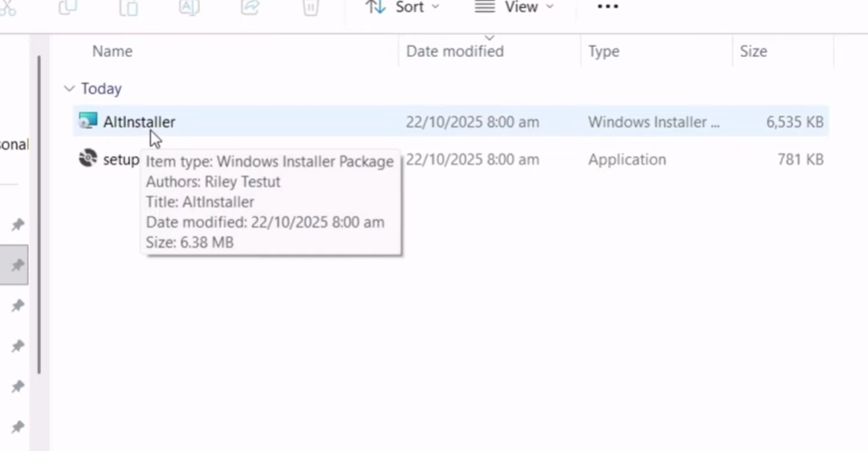Open the See more three-dot menu
The image size is (868, 451).
[608, 8]
